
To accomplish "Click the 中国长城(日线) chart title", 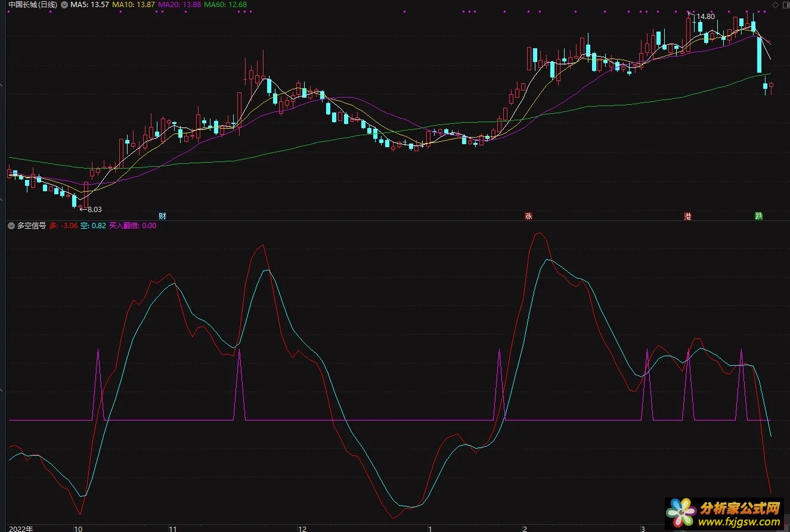I will pyautogui.click(x=33, y=4).
